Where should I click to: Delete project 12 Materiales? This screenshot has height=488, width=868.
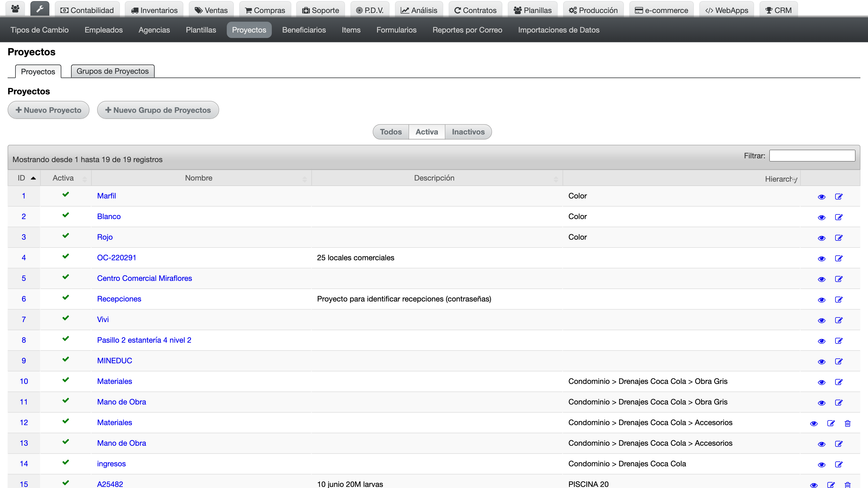click(x=847, y=423)
